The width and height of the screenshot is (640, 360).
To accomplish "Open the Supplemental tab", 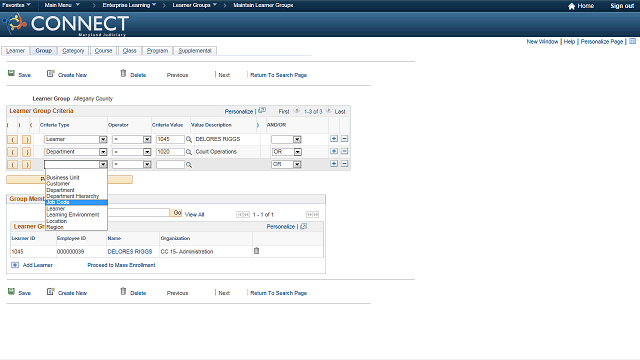I will (x=195, y=51).
